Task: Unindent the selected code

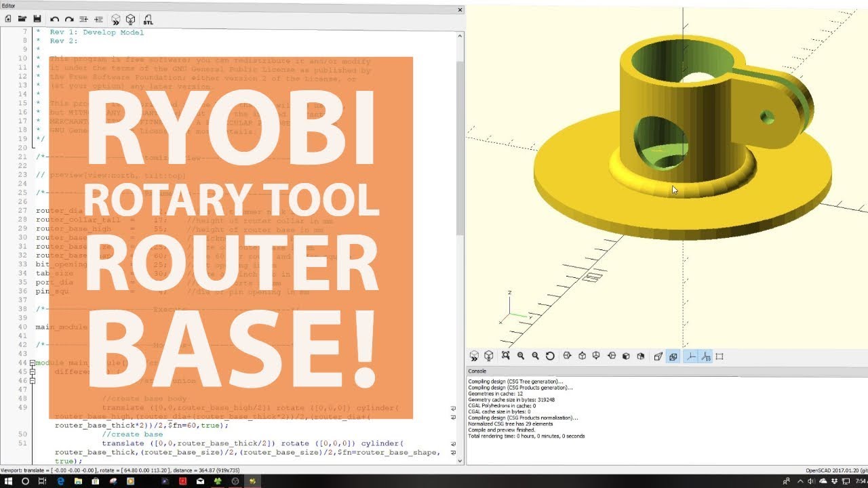Action: pos(83,19)
